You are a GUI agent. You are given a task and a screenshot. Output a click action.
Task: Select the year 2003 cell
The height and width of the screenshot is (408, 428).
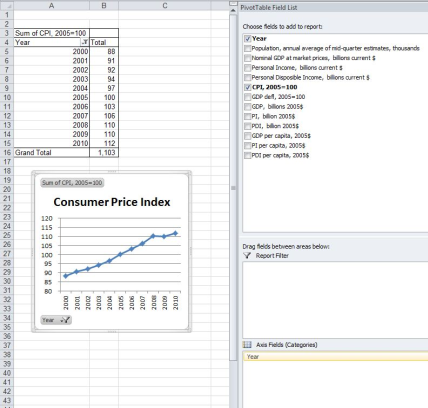tap(51, 79)
